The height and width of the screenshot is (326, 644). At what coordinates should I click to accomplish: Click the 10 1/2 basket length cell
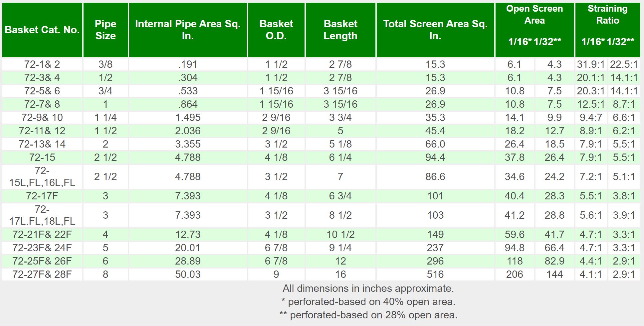(340, 234)
